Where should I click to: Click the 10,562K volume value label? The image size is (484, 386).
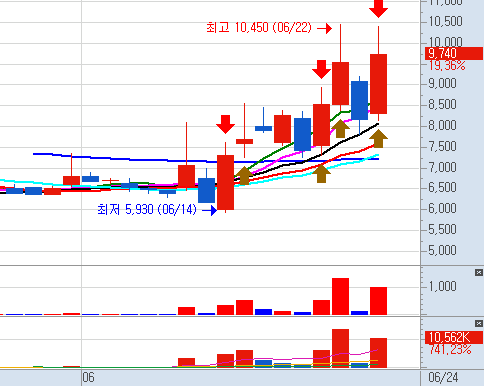[454, 337]
